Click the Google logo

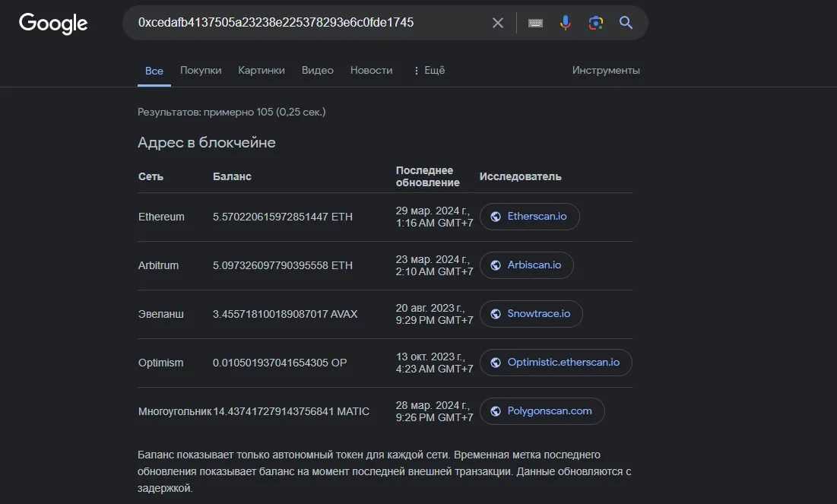pos(53,23)
